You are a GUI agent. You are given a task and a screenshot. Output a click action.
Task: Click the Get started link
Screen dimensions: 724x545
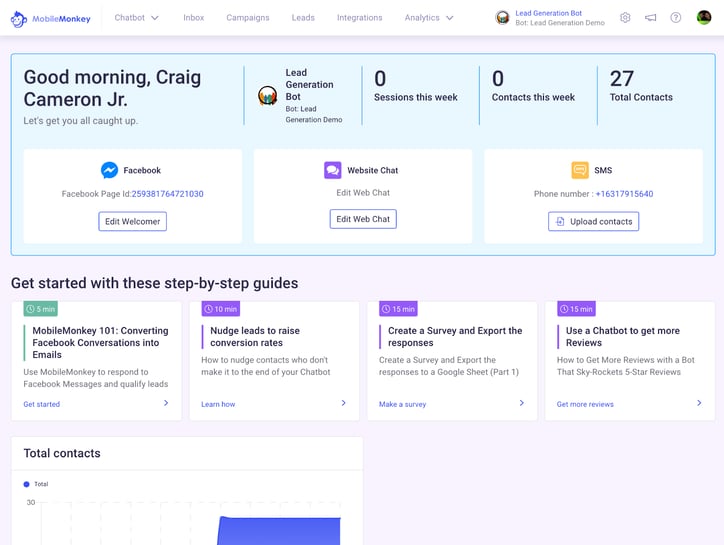[x=42, y=404]
